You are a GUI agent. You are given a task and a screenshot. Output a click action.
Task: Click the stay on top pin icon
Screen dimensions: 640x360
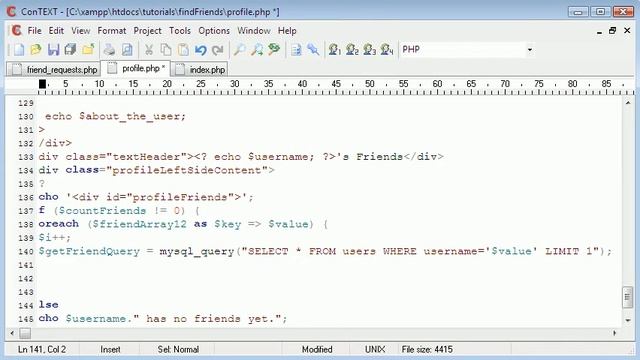tap(313, 50)
